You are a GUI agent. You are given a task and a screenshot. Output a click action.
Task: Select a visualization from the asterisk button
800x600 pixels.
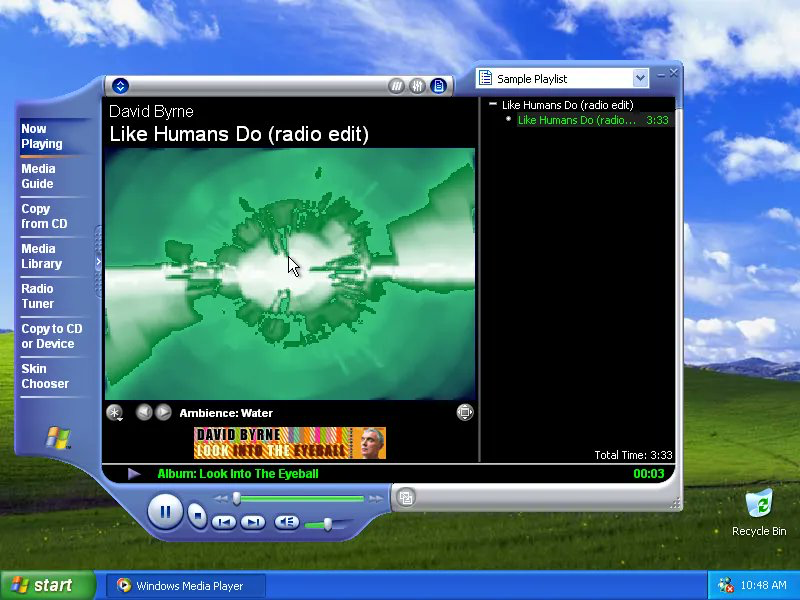coord(115,412)
